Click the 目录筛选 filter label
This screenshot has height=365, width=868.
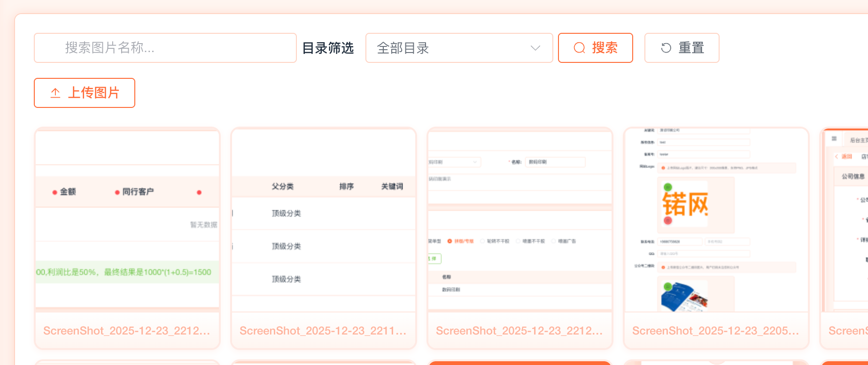click(x=328, y=48)
